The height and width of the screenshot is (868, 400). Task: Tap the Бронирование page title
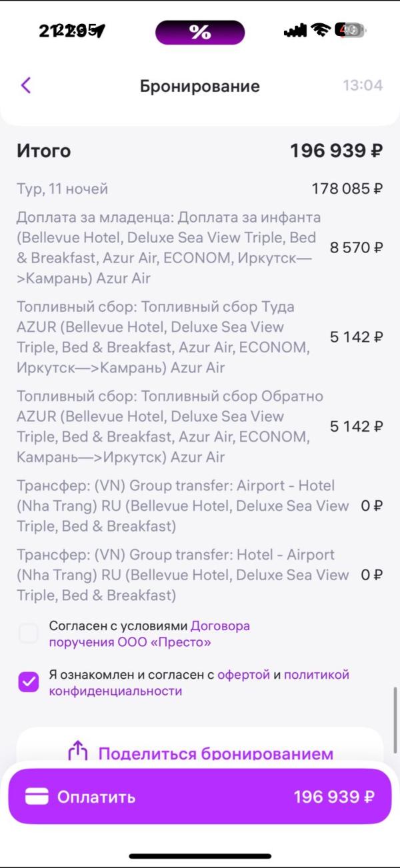click(x=200, y=86)
